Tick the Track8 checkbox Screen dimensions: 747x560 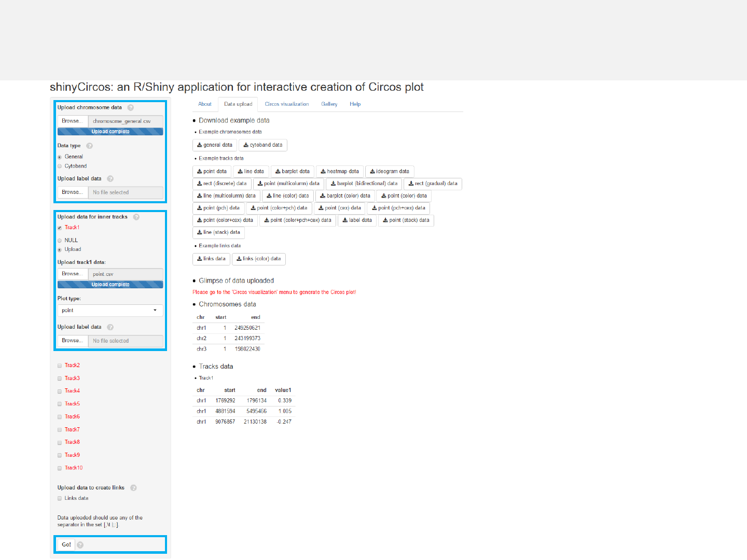[60, 443]
